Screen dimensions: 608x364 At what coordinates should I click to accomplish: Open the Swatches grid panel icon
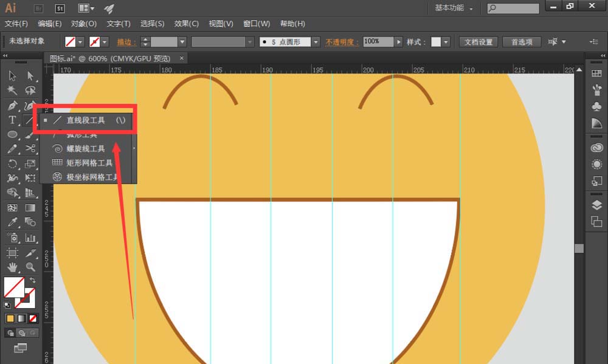click(596, 74)
